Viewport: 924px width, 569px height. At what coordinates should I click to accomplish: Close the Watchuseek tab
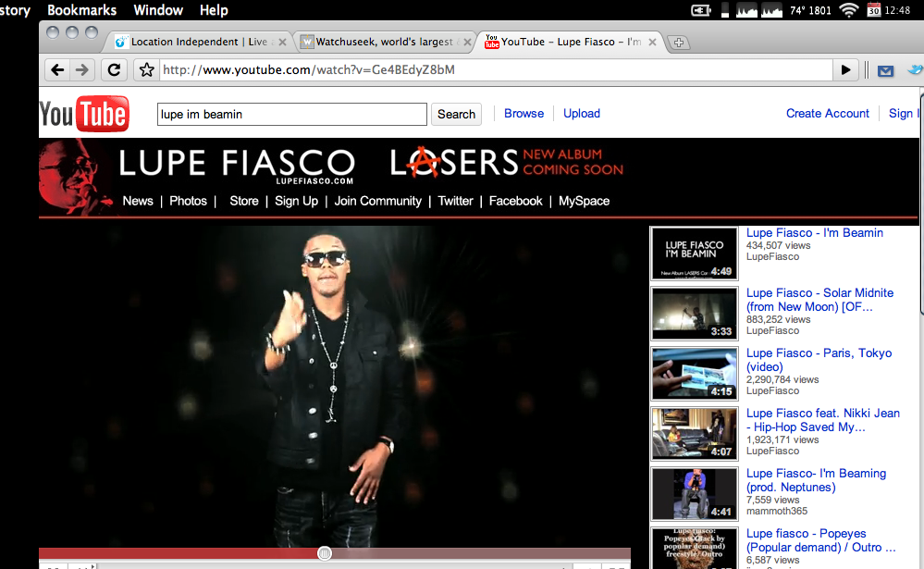[x=467, y=42]
